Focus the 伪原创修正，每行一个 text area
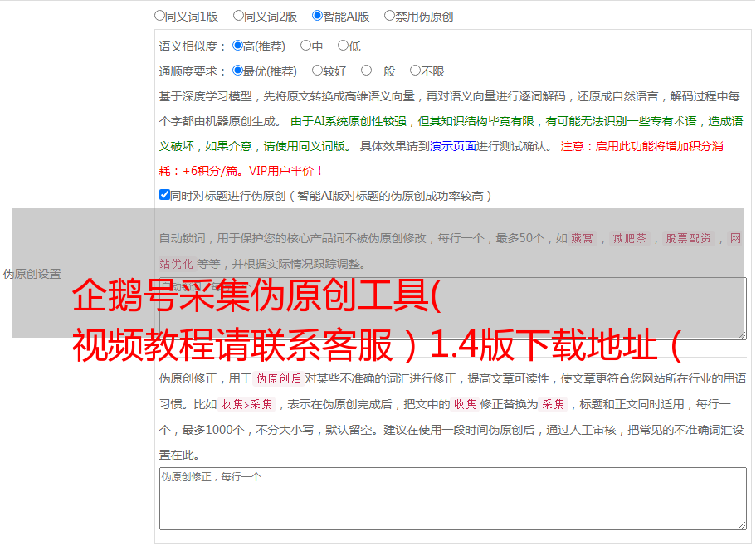756x546 pixels. point(453,499)
